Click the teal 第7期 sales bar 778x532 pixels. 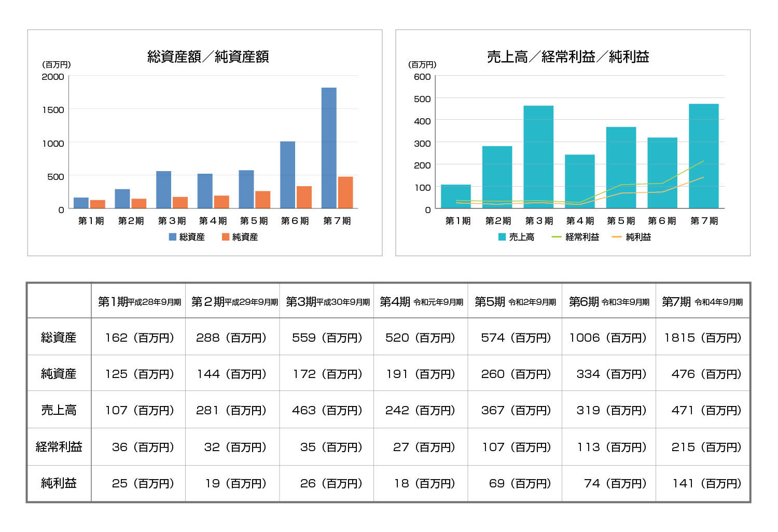[x=704, y=156]
